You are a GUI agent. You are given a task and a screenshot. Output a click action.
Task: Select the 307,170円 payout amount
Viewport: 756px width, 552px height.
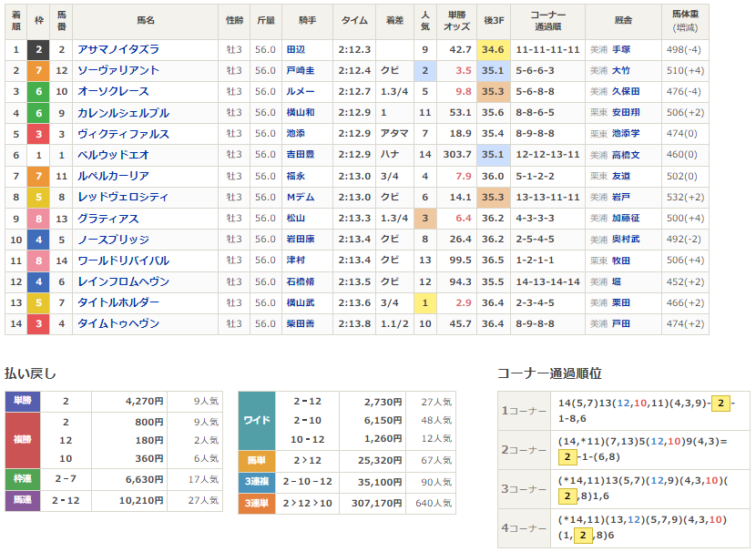tap(376, 504)
